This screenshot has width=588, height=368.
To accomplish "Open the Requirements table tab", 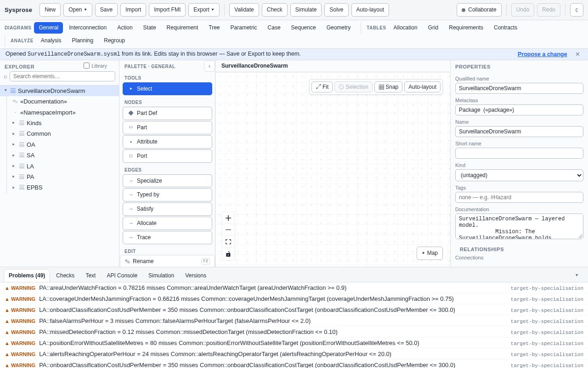I will click(x=466, y=28).
